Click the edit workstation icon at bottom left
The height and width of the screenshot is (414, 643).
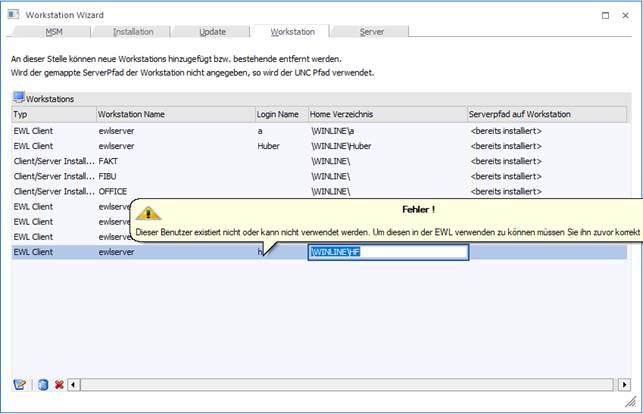tap(19, 384)
